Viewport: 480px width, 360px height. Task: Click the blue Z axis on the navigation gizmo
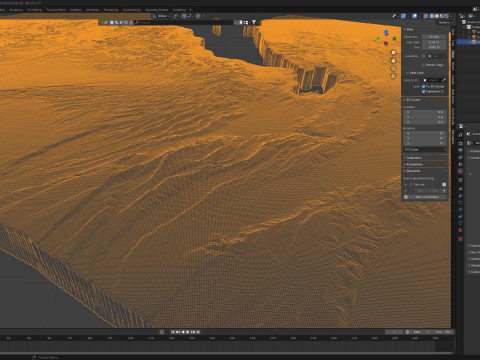click(x=386, y=32)
